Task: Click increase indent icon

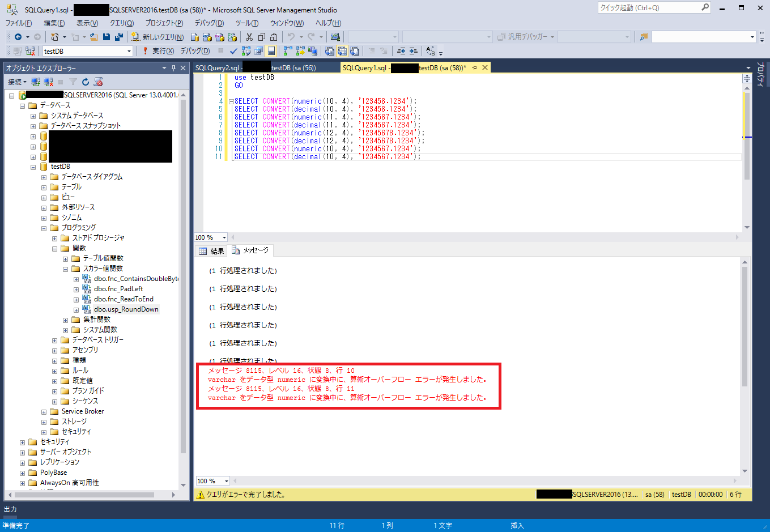Action: click(414, 51)
